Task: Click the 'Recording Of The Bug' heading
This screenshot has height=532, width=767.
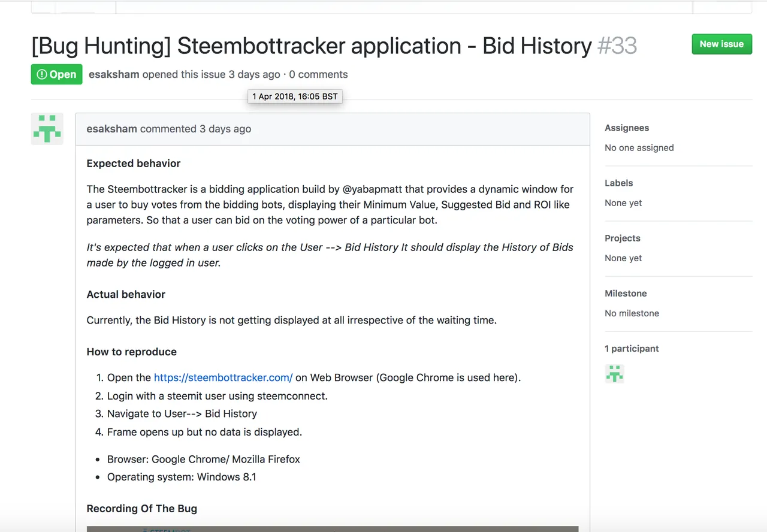Action: (142, 508)
